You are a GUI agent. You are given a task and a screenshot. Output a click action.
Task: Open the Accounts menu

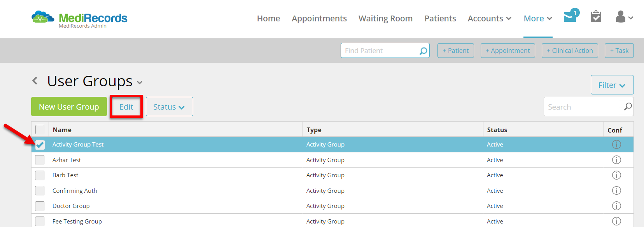coord(489,18)
